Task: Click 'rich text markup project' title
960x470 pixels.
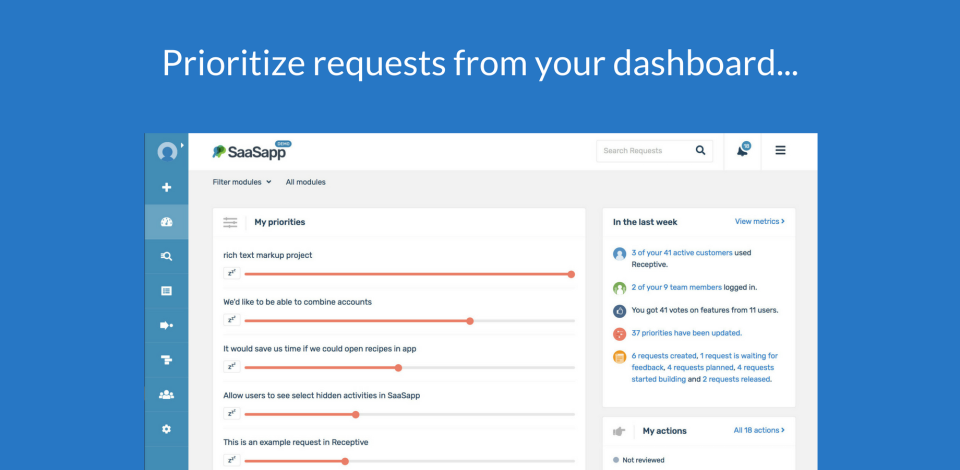Action: point(268,255)
